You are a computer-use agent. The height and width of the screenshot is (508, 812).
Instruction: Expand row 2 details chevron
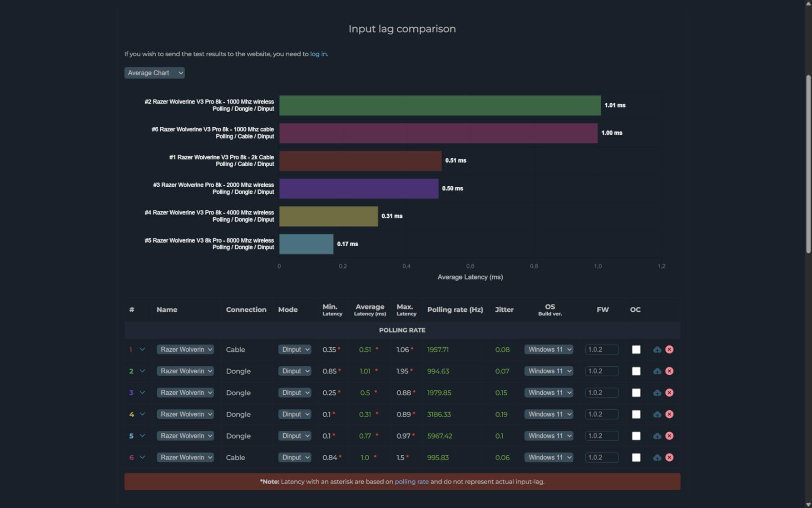pyautogui.click(x=142, y=371)
